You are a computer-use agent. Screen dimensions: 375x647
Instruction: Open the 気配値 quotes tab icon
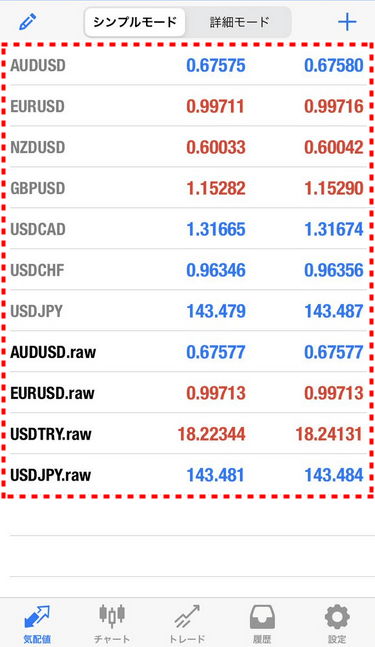coord(37,616)
